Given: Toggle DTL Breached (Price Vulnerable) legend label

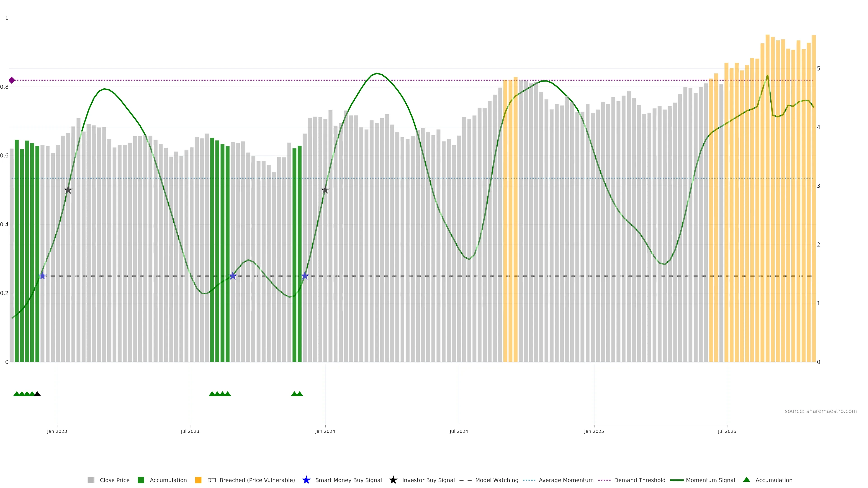Looking at the screenshot, I should pos(251,480).
